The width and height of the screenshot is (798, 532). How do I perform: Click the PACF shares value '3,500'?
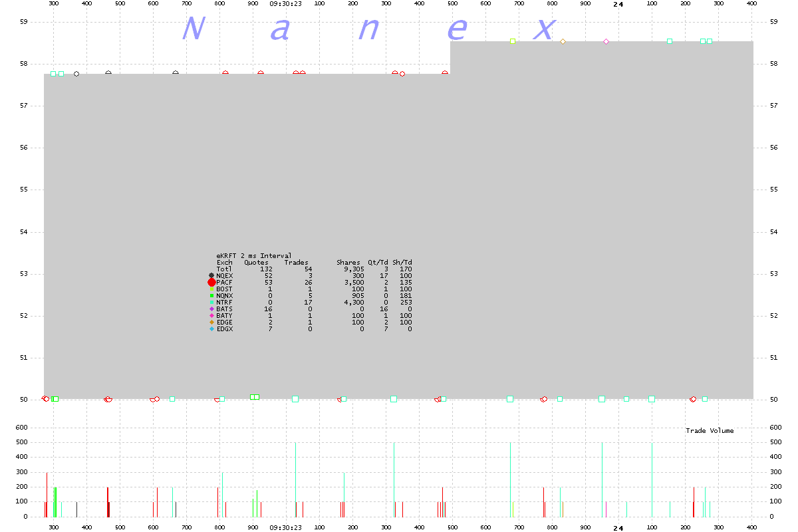coord(354,282)
